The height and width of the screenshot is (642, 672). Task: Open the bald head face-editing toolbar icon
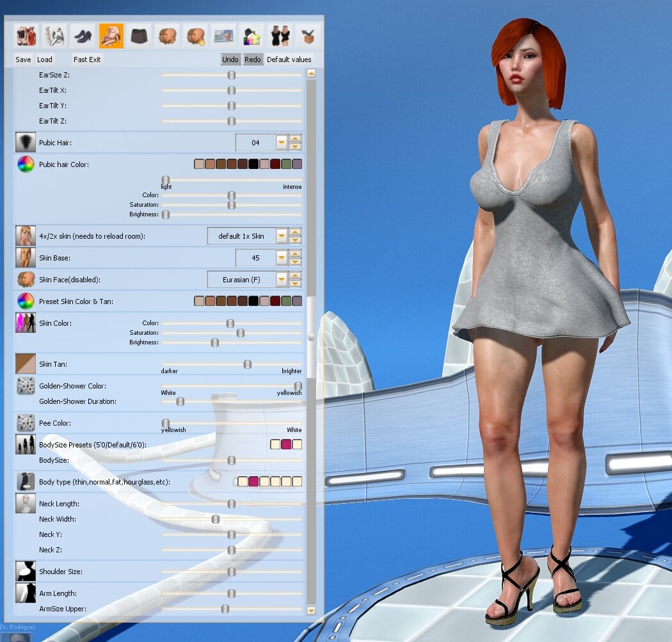click(x=168, y=36)
